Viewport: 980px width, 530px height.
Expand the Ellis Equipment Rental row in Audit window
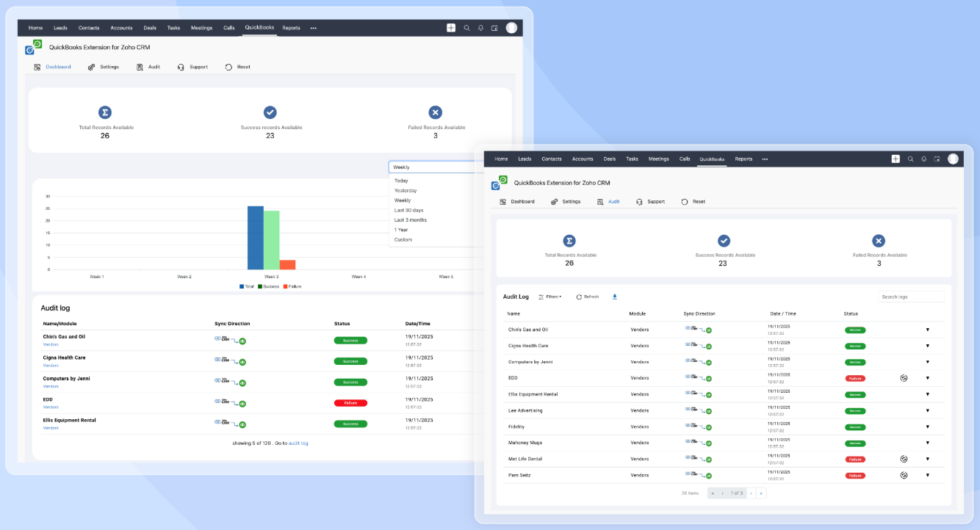click(927, 394)
